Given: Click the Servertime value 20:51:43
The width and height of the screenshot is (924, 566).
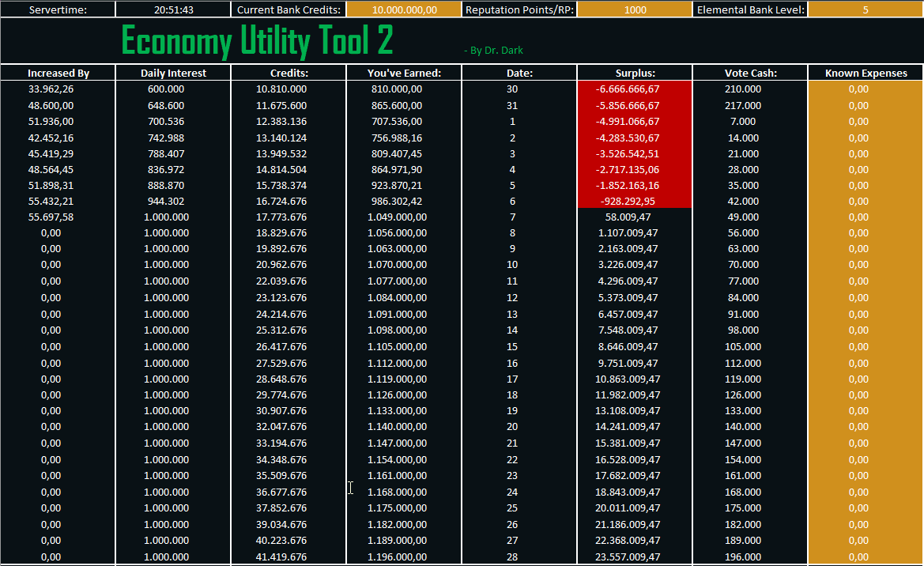Looking at the screenshot, I should click(173, 9).
